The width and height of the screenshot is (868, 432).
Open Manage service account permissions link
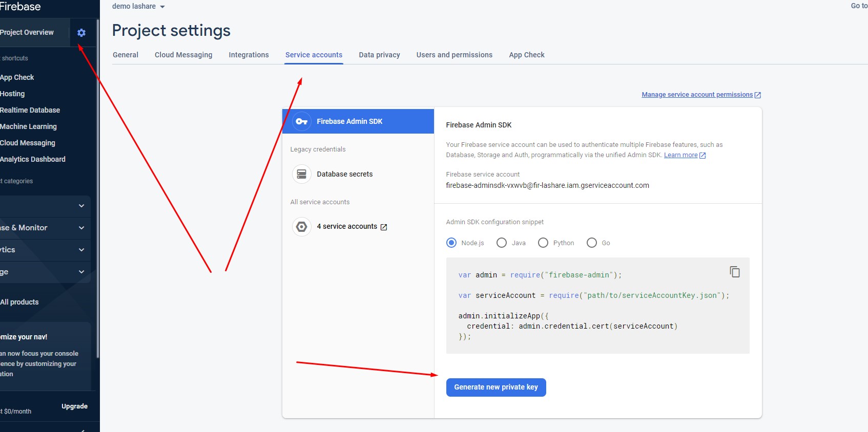[x=697, y=95]
